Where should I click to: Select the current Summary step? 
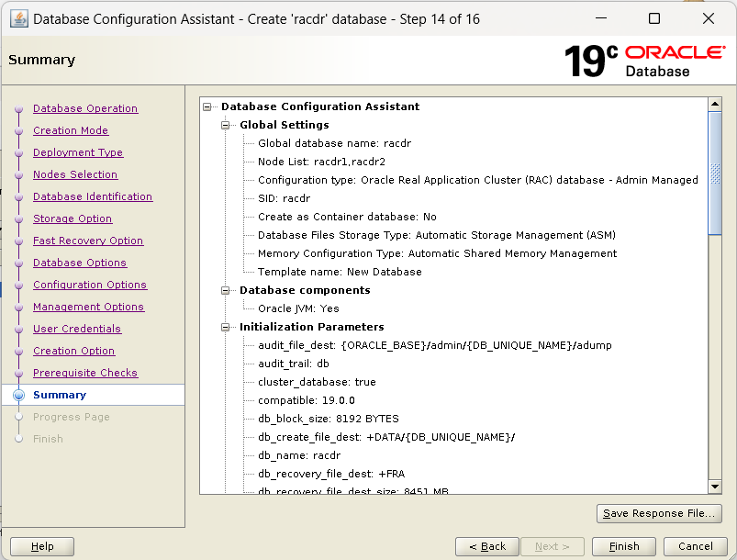click(60, 395)
